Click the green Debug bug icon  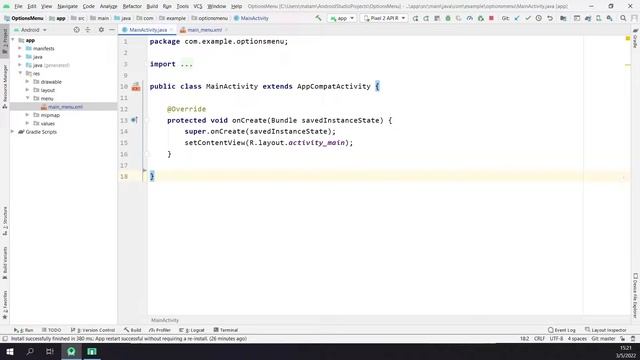(448, 18)
